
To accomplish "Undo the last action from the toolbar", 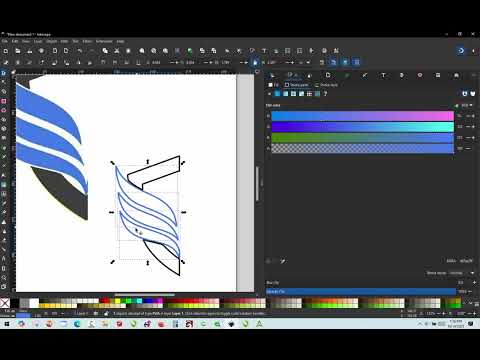I will point(79,51).
